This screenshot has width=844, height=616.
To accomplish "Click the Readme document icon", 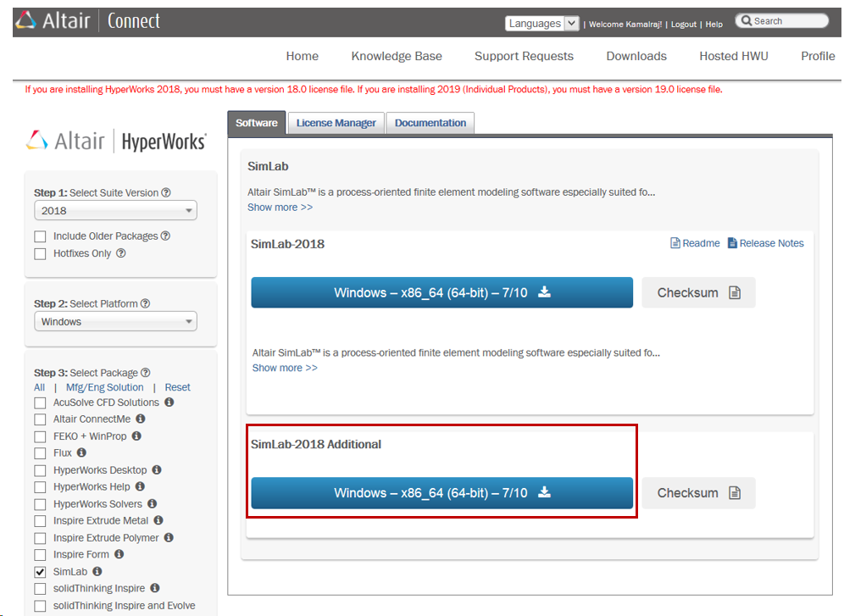I will (x=675, y=243).
